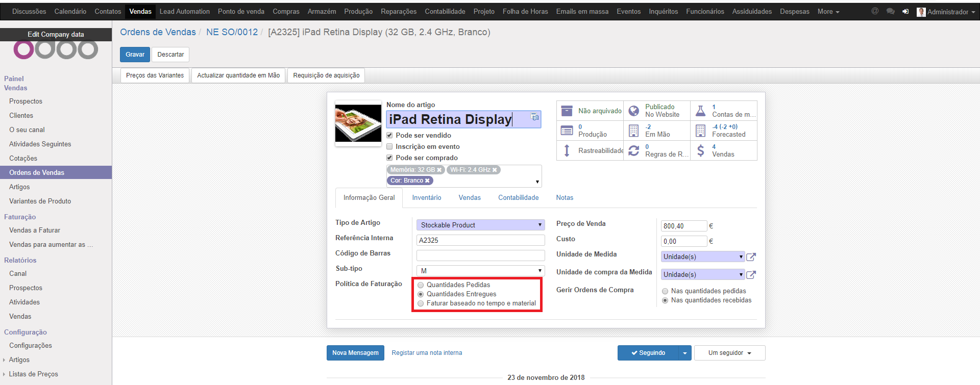Viewport: 980px width, 385px height.
Task: Open the Sub-tipo dropdown
Action: [480, 271]
